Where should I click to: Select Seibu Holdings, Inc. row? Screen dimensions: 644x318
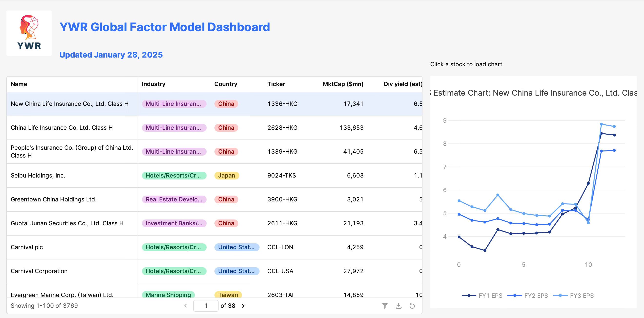pos(214,176)
